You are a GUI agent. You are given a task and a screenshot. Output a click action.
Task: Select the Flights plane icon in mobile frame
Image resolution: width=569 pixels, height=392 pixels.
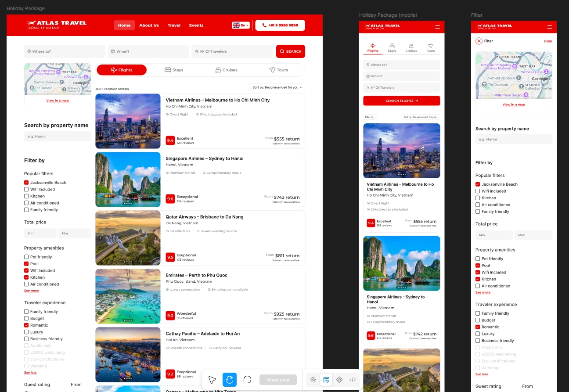(x=373, y=46)
